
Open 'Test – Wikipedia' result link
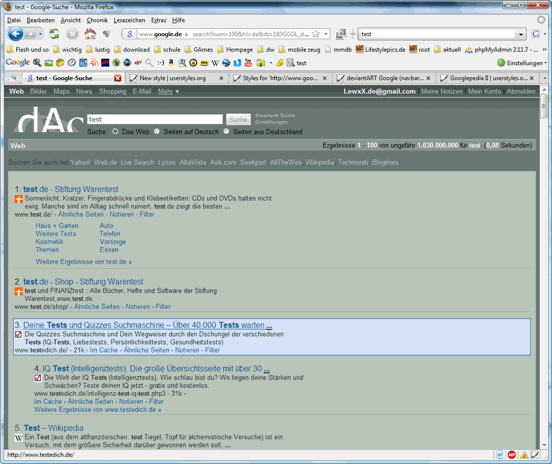click(54, 428)
